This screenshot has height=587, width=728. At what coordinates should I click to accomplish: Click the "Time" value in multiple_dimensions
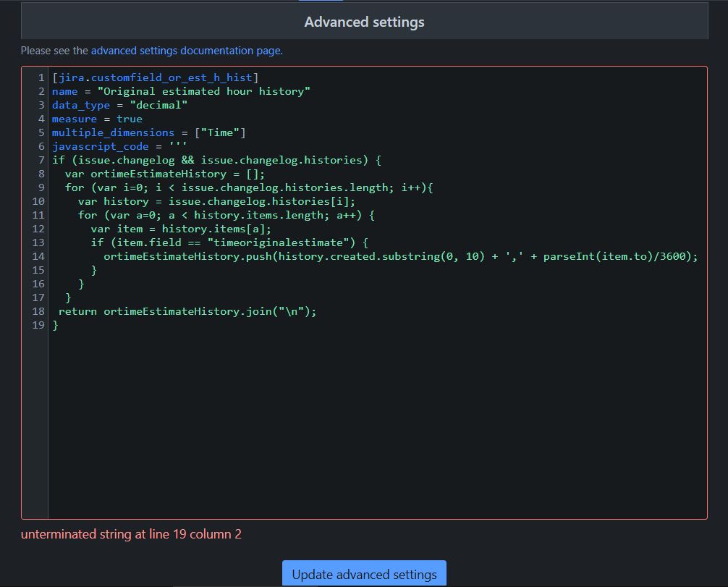(220, 133)
